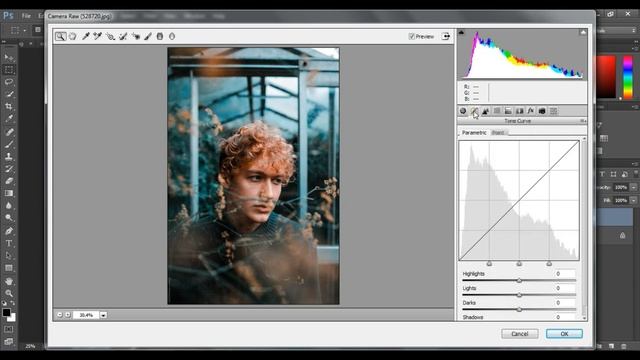Image resolution: width=640 pixels, height=360 pixels.
Task: Pick the White Balance eyedropper tool
Action: (86, 36)
